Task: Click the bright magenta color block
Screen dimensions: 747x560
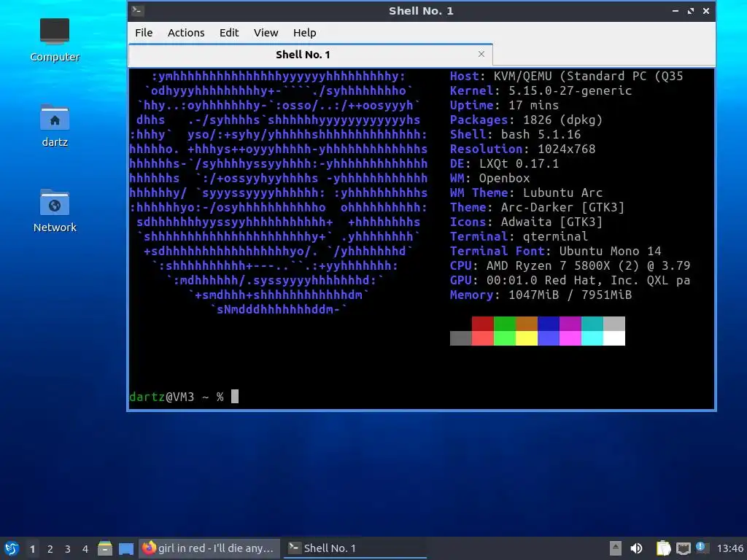Action: [x=570, y=338]
